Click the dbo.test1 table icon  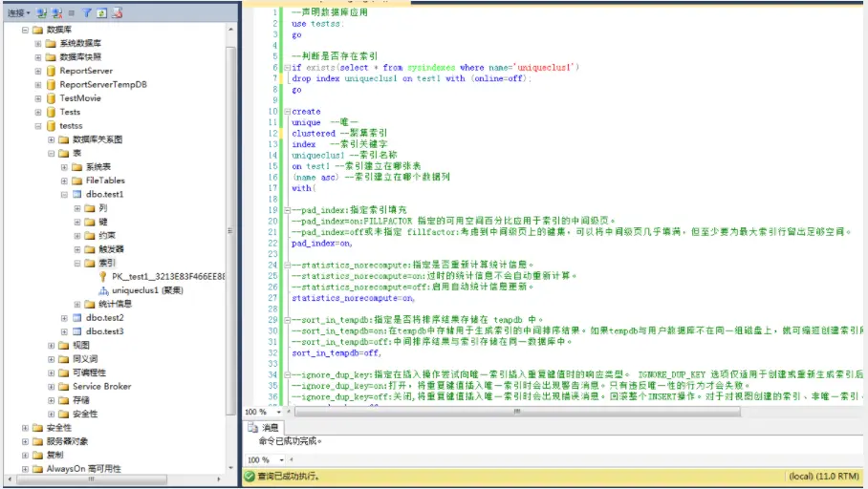click(77, 195)
